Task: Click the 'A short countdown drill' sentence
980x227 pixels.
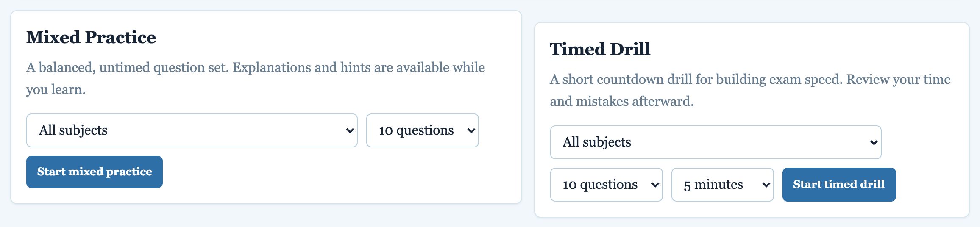Action: pyautogui.click(x=696, y=80)
